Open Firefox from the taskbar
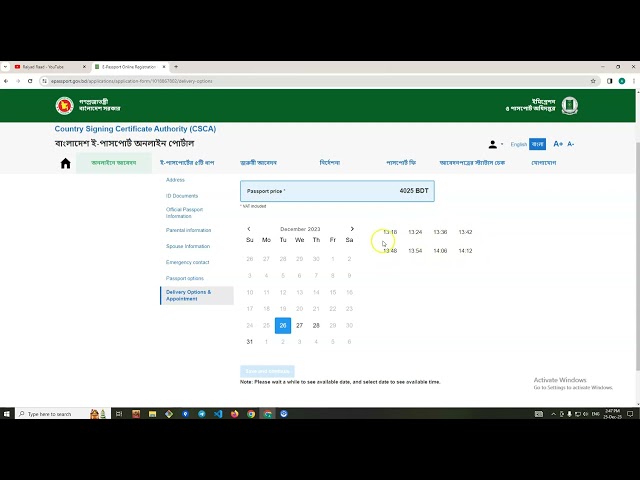Viewport: 640px width, 480px height. (234, 414)
